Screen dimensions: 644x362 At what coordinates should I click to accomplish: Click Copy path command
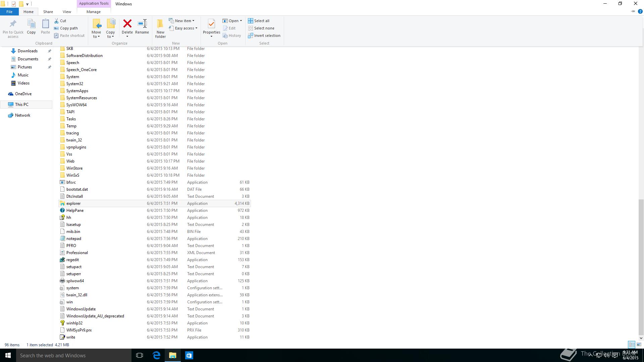pos(66,28)
